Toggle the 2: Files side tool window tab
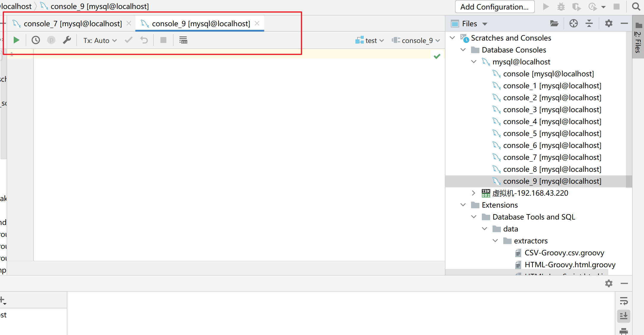The height and width of the screenshot is (335, 644). pyautogui.click(x=638, y=37)
